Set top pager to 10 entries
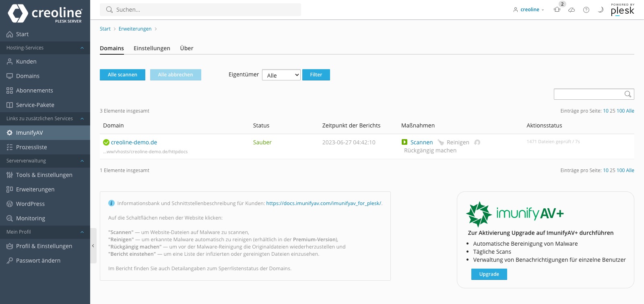This screenshot has height=304, width=644. tap(606, 111)
